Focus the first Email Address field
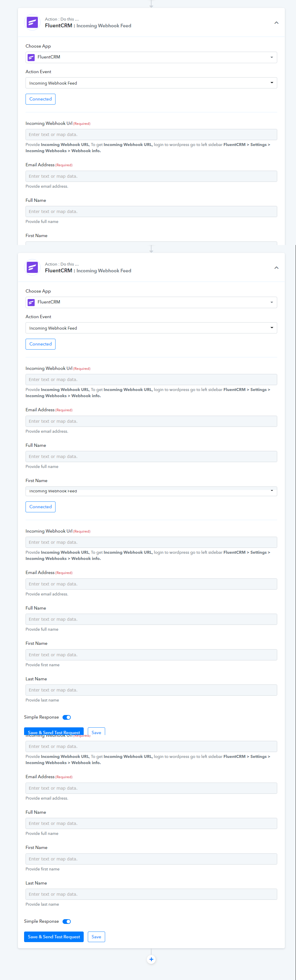 coord(152,176)
